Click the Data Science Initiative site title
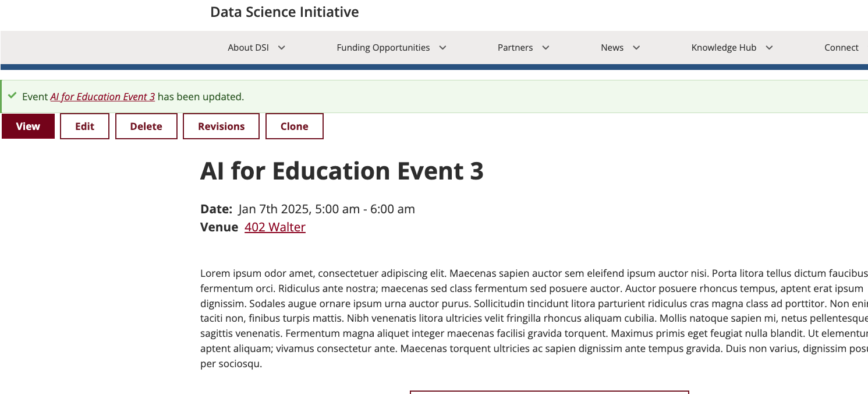This screenshot has height=394, width=868. [285, 12]
